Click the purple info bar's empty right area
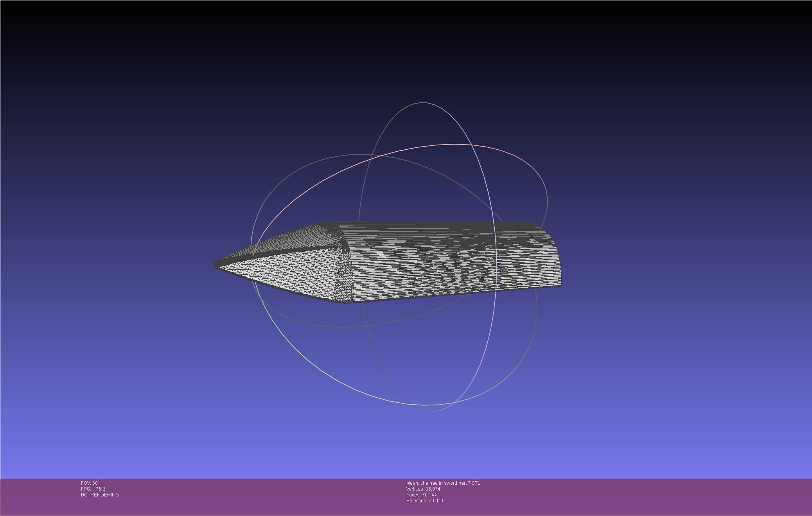Viewport: 812px width, 516px height. tap(665, 496)
